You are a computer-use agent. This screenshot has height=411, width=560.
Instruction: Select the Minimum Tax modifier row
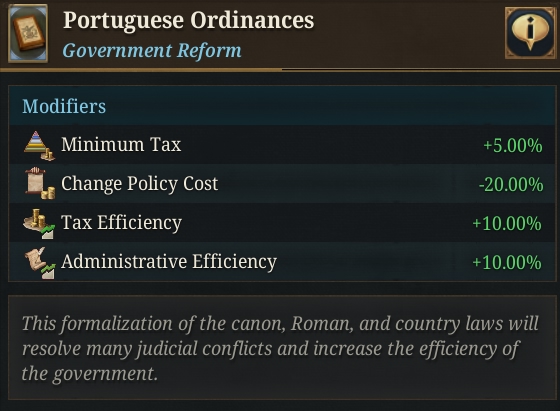click(282, 145)
